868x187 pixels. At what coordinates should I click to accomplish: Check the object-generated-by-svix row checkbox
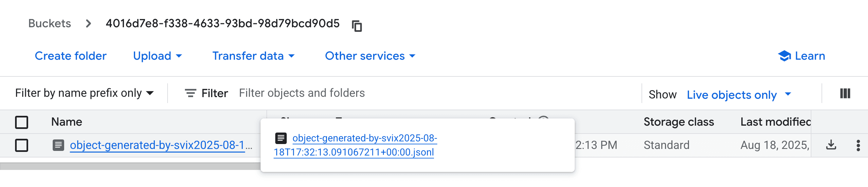tap(22, 145)
